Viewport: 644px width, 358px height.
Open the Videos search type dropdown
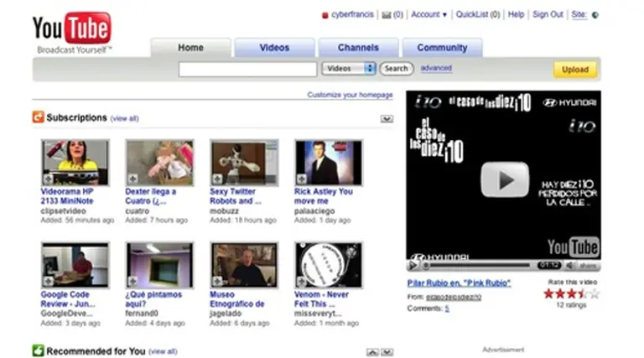click(349, 69)
